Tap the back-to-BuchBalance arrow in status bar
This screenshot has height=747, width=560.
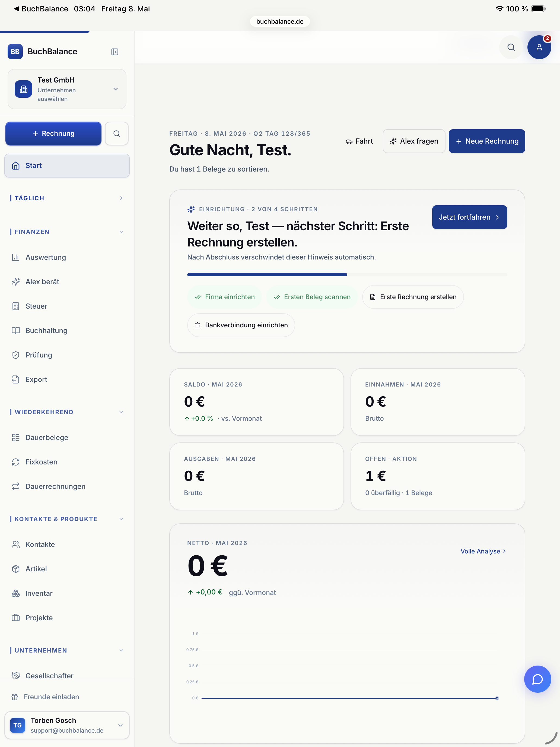(x=16, y=9)
